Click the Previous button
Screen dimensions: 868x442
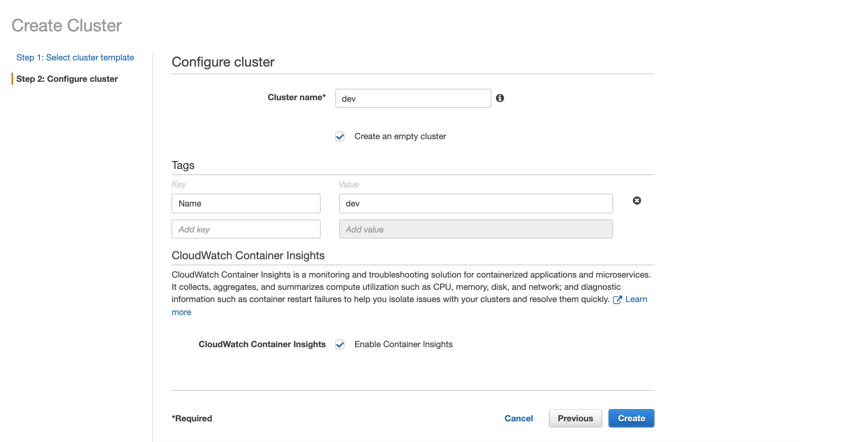575,418
